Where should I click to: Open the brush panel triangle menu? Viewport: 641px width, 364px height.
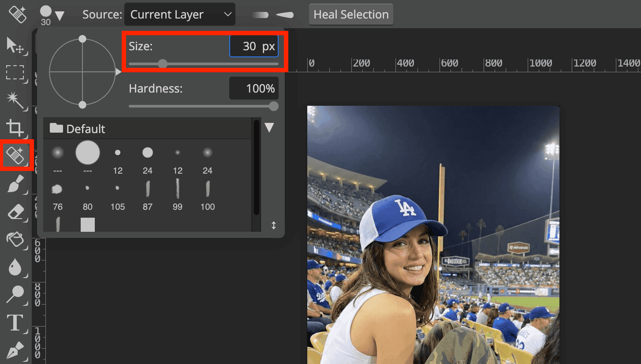(269, 128)
